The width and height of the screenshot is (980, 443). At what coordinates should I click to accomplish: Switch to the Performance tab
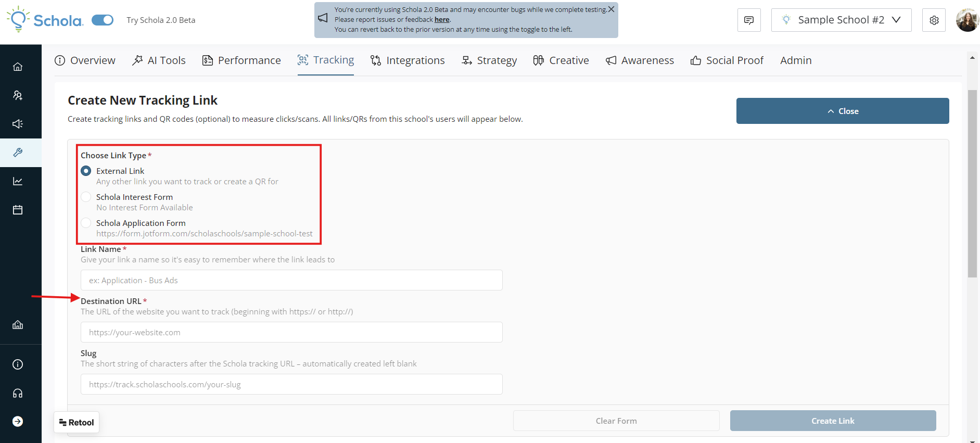[241, 60]
